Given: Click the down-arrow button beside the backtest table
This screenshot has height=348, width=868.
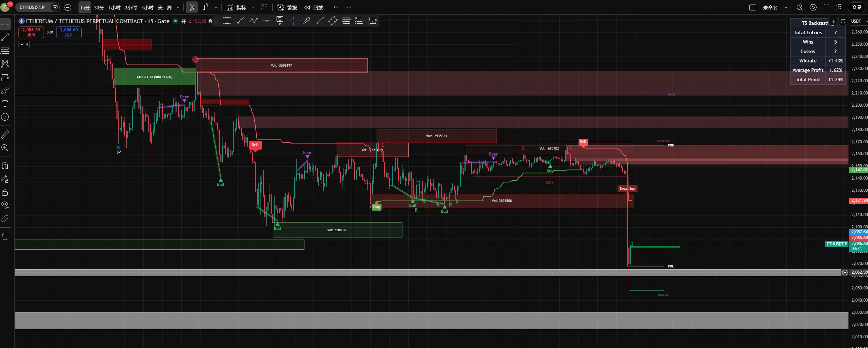Looking at the screenshot, I should coord(833,21).
